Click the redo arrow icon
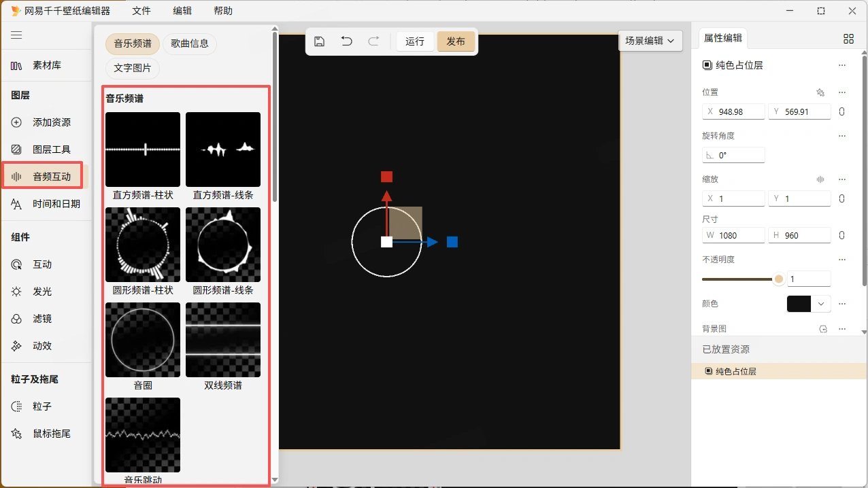This screenshot has width=868, height=488. pyautogui.click(x=373, y=41)
